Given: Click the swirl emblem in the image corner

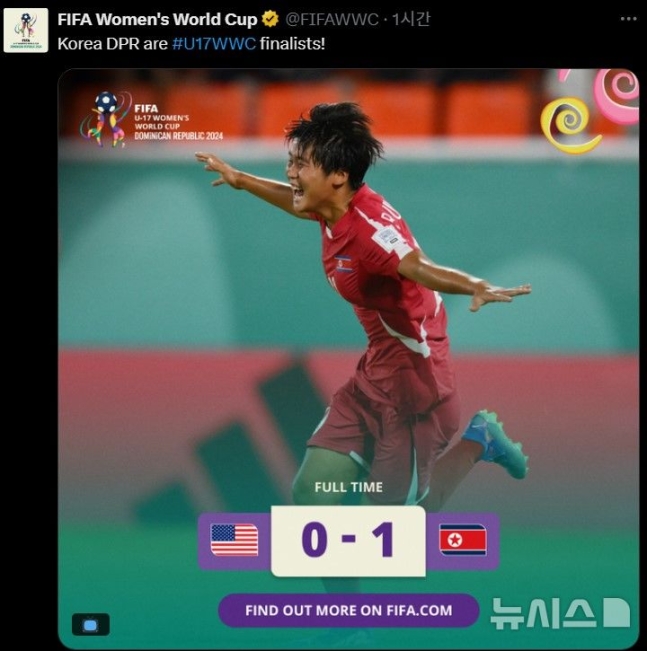Looking at the screenshot, I should 590,111.
